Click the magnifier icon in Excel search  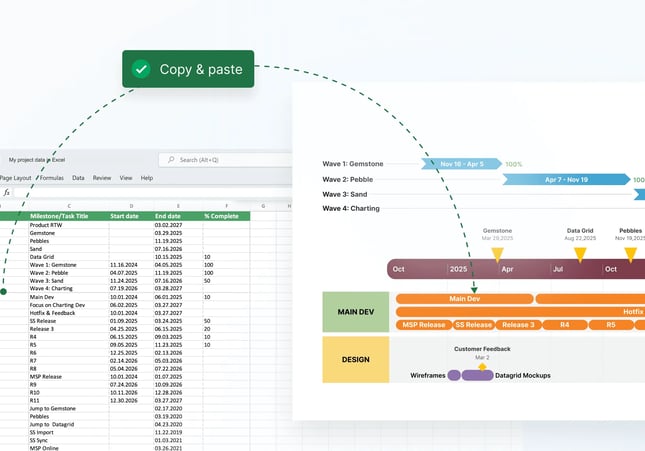tap(171, 159)
